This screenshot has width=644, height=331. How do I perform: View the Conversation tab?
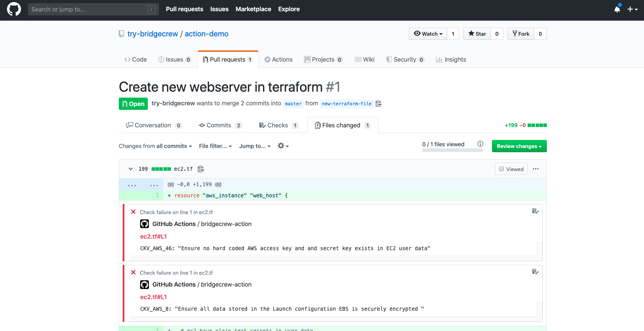point(154,125)
